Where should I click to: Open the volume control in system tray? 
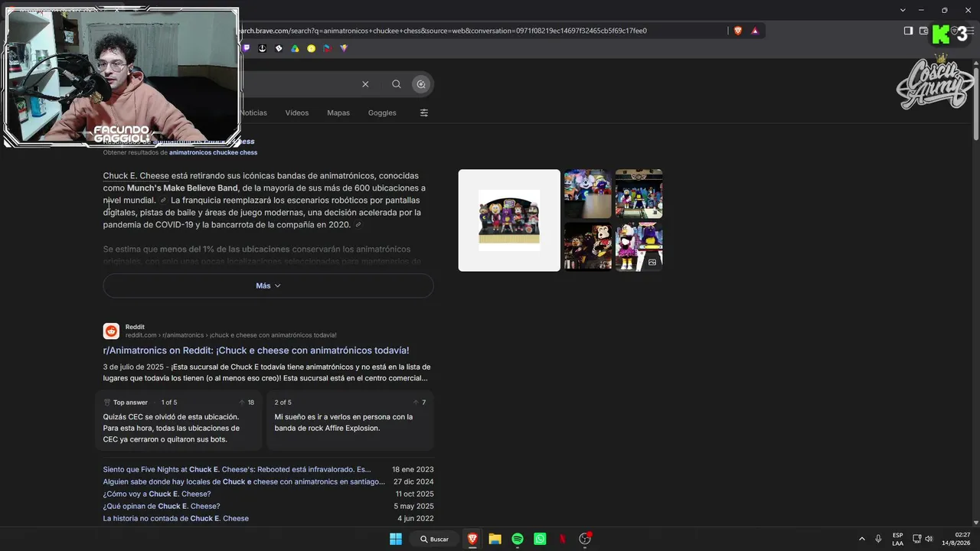(x=929, y=539)
